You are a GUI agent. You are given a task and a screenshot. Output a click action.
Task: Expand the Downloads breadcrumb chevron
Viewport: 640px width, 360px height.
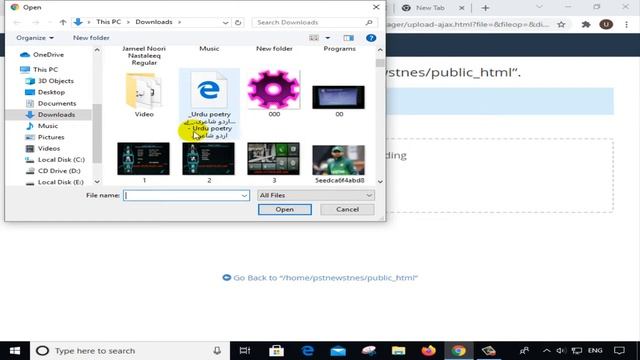pyautogui.click(x=179, y=22)
